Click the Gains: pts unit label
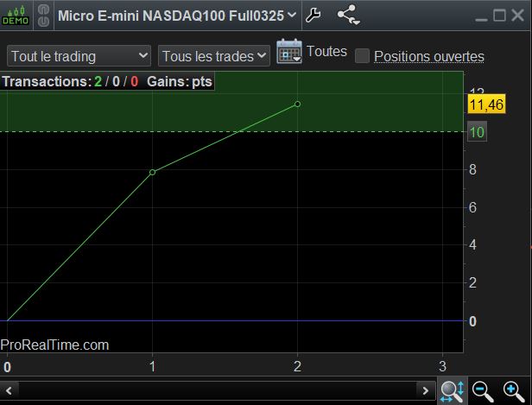Viewport: 532px width, 405px height. [180, 82]
